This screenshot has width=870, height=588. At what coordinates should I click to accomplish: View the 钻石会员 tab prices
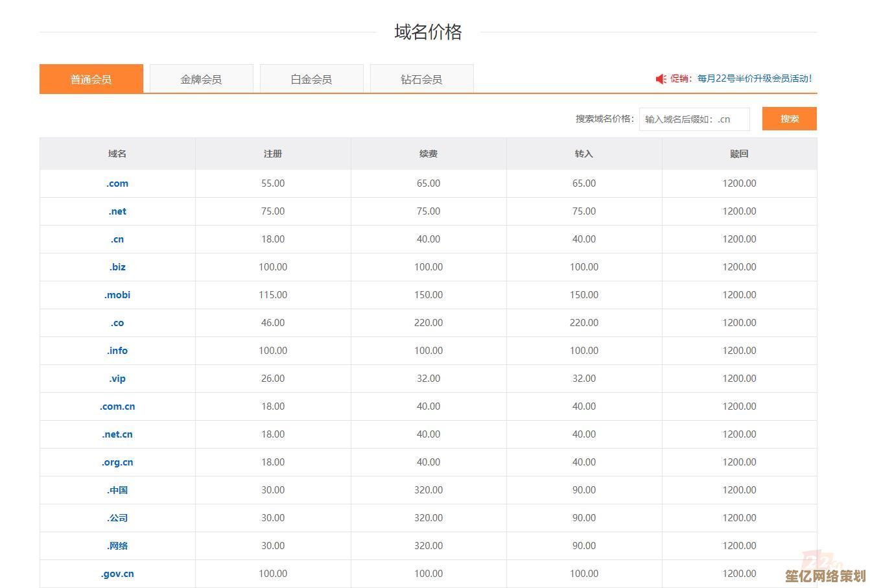click(421, 79)
